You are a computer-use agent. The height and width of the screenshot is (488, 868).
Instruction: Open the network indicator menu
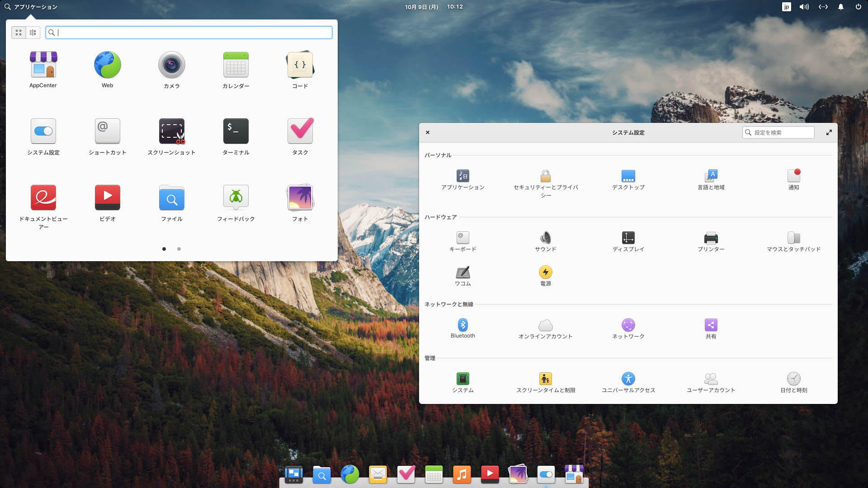[823, 7]
